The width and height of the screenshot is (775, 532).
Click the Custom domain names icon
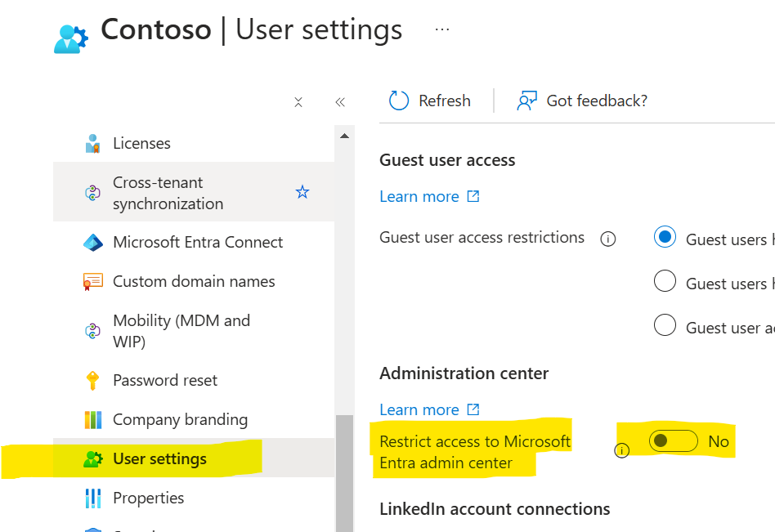pos(93,282)
